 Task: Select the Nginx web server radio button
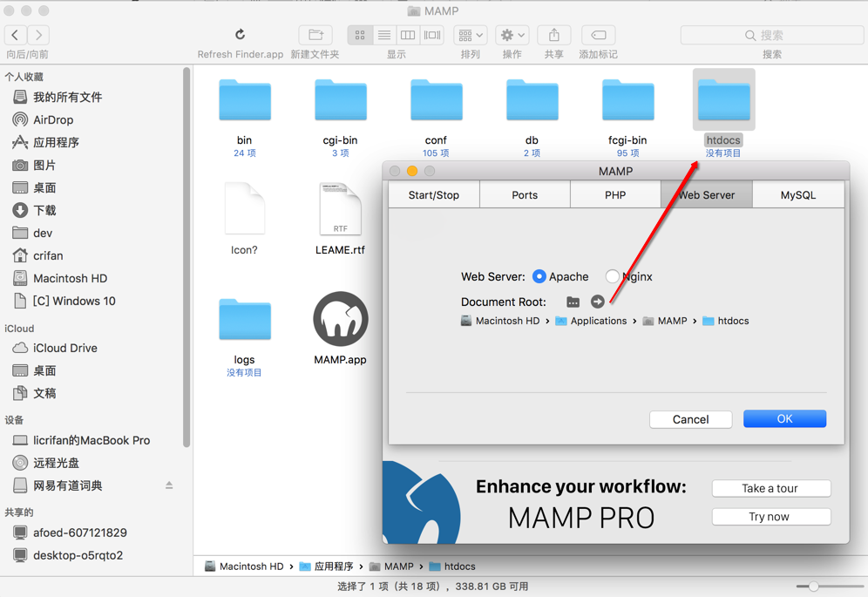pos(613,276)
